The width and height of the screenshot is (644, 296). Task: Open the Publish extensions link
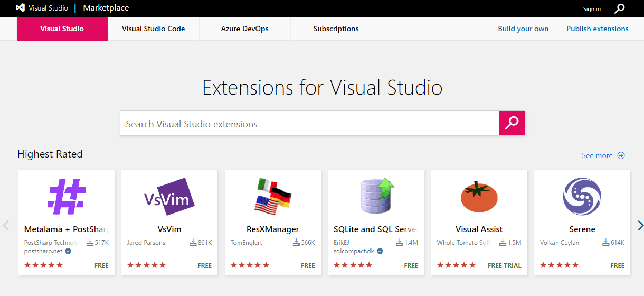597,29
